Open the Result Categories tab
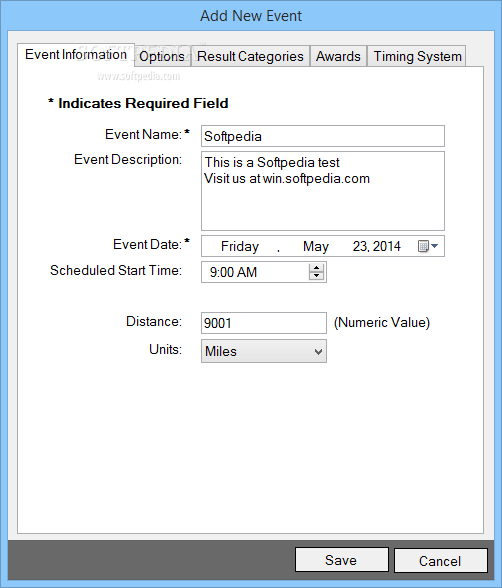The height and width of the screenshot is (588, 502). tap(250, 56)
